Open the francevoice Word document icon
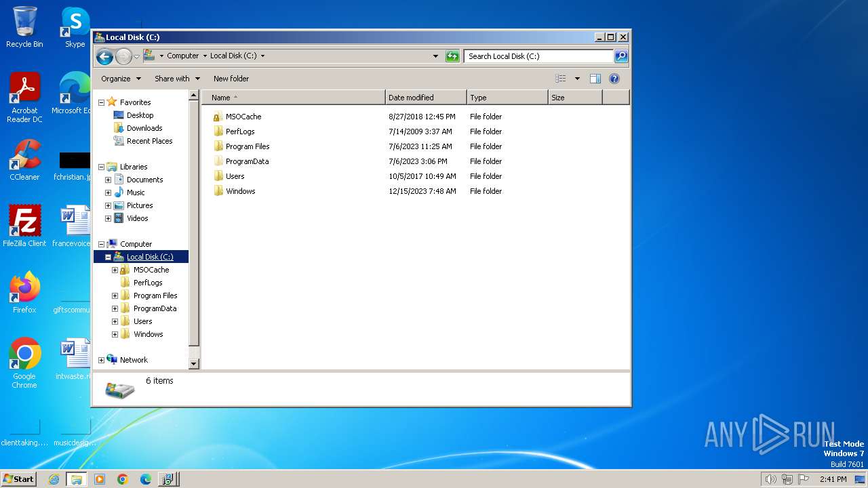 click(x=72, y=226)
